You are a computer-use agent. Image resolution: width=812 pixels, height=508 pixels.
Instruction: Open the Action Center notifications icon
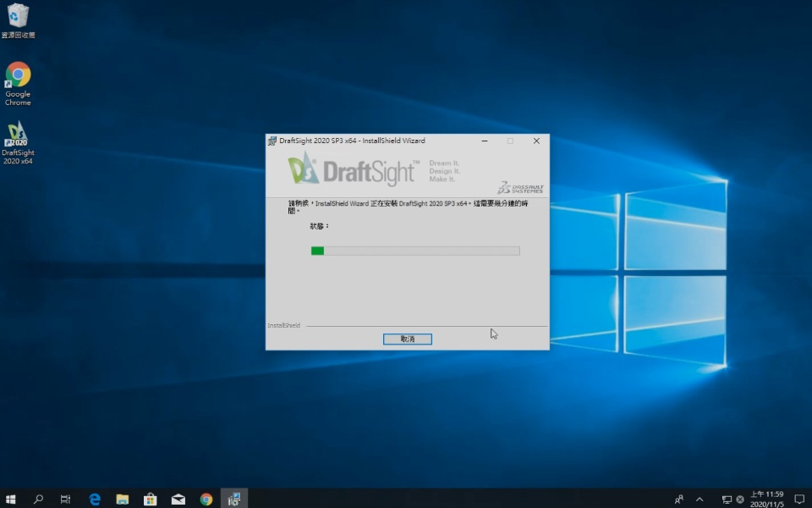tap(799, 500)
